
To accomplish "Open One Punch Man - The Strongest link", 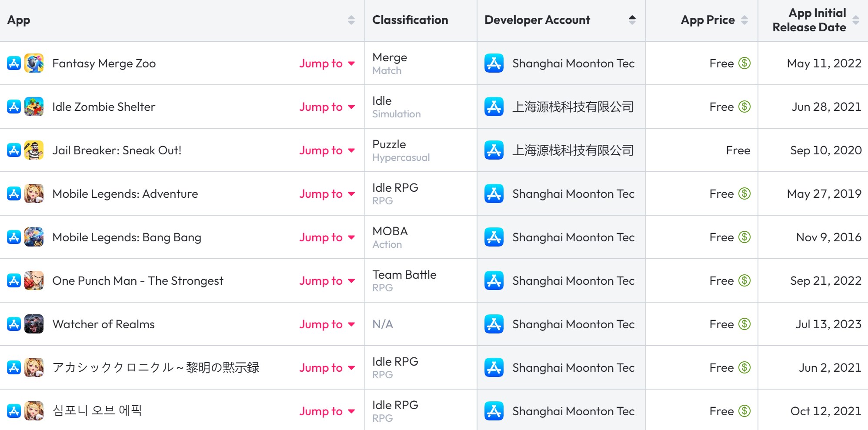I will point(138,281).
